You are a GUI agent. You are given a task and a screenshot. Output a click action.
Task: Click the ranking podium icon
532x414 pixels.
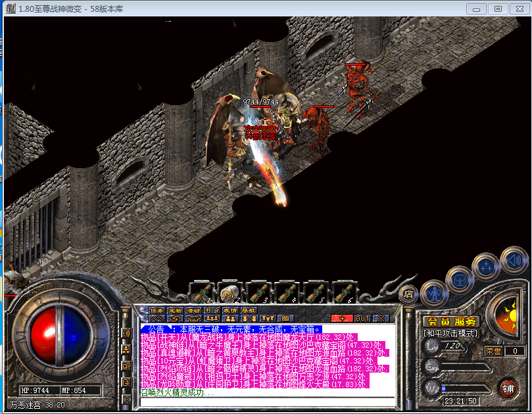(x=268, y=318)
